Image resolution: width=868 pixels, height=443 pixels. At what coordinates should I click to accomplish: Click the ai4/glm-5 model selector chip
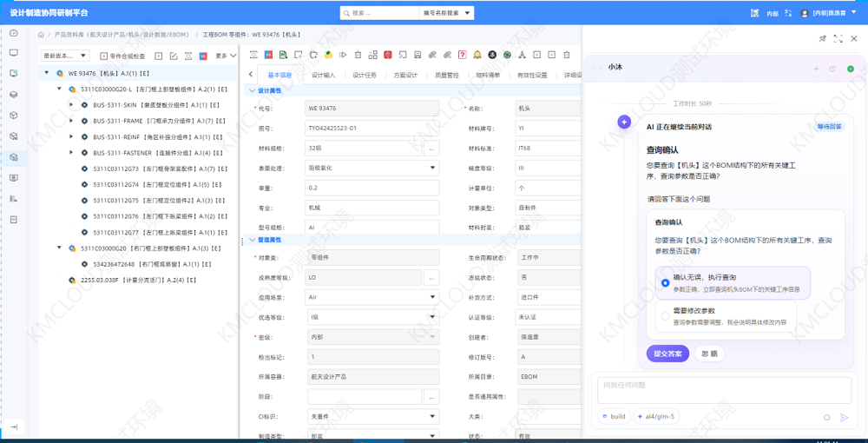tap(656, 416)
